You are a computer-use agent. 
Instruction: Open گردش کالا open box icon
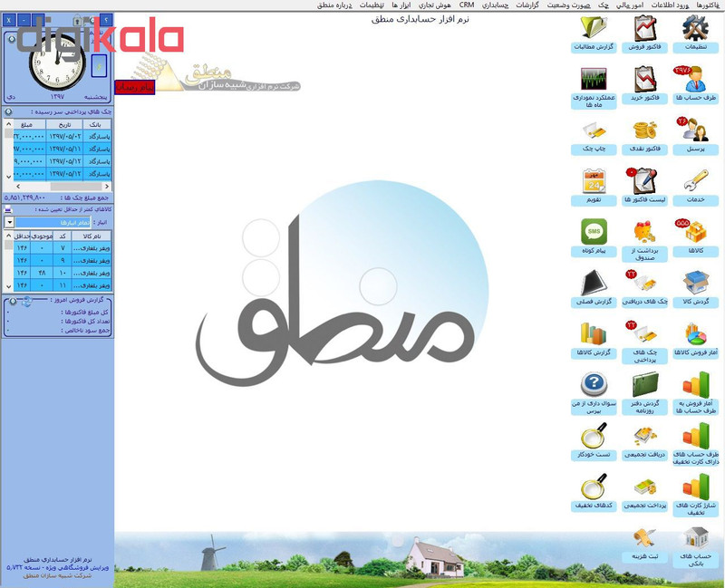(x=695, y=283)
